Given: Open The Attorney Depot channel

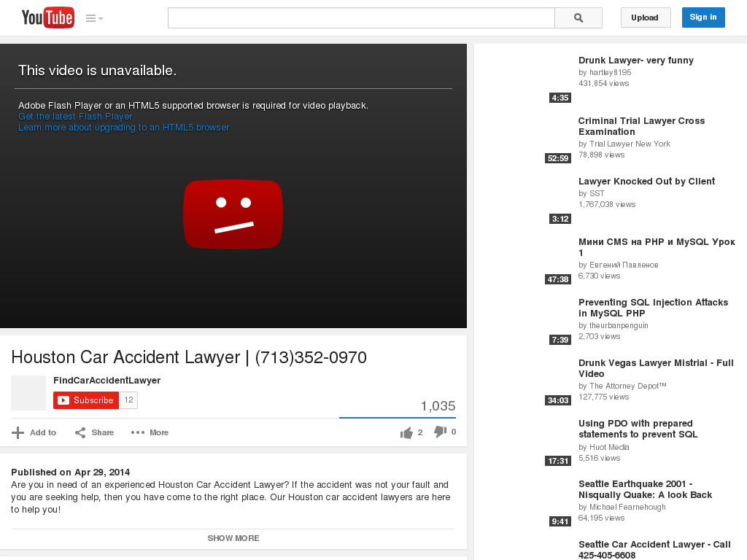Looking at the screenshot, I should pyautogui.click(x=628, y=386).
